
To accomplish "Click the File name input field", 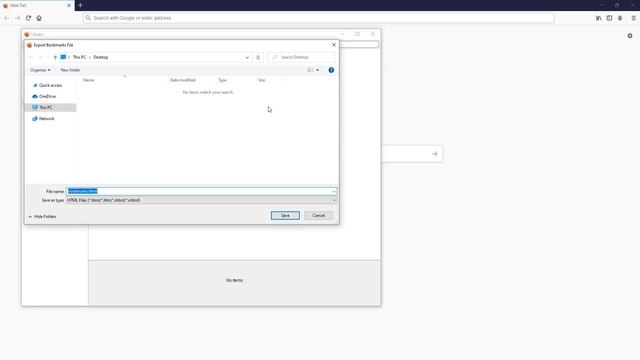I will (x=199, y=191).
